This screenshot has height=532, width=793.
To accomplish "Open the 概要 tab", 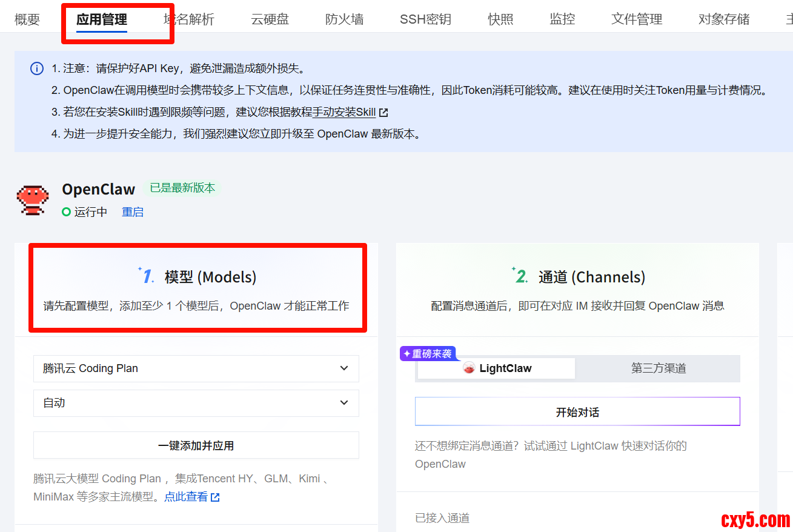I will pos(27,19).
